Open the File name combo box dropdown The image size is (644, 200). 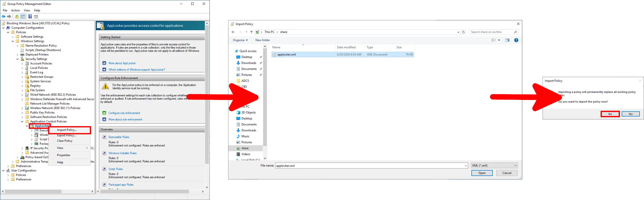[x=466, y=166]
